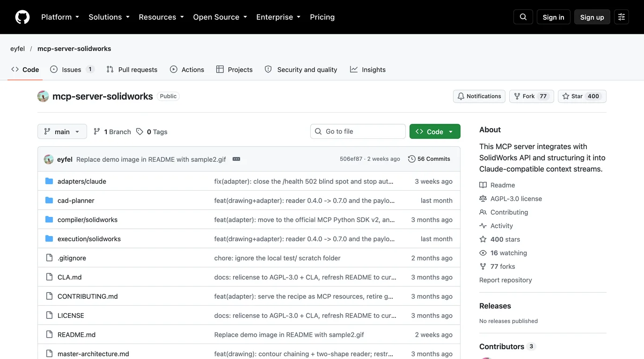Switch to the Insights tab
Screen dimensions: 644x359
pos(368,69)
